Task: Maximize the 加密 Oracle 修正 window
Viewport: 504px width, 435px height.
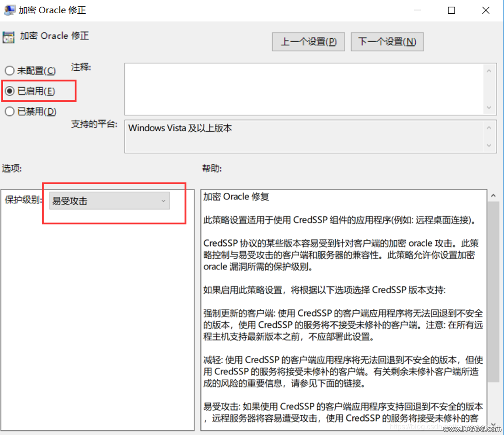Action: tap(451, 10)
